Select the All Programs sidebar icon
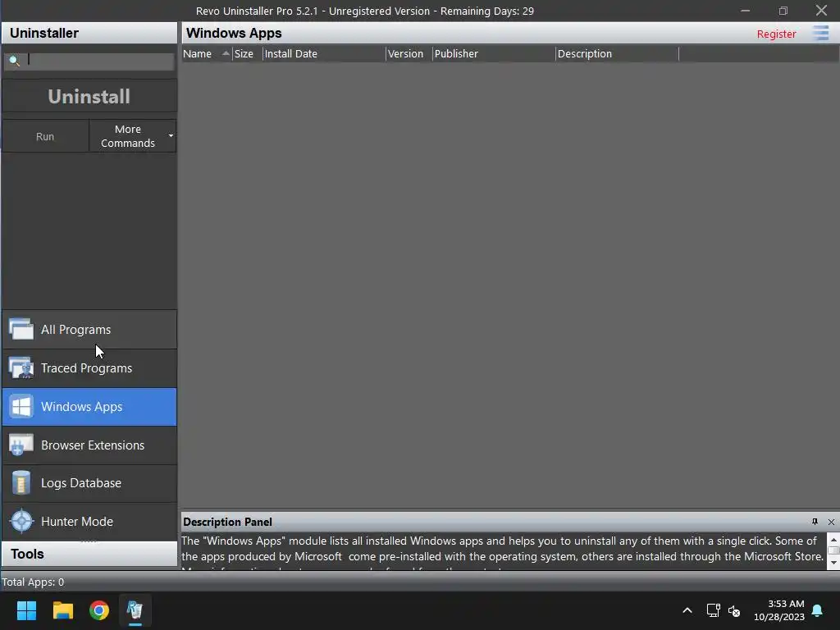Image resolution: width=840 pixels, height=630 pixels. click(21, 330)
